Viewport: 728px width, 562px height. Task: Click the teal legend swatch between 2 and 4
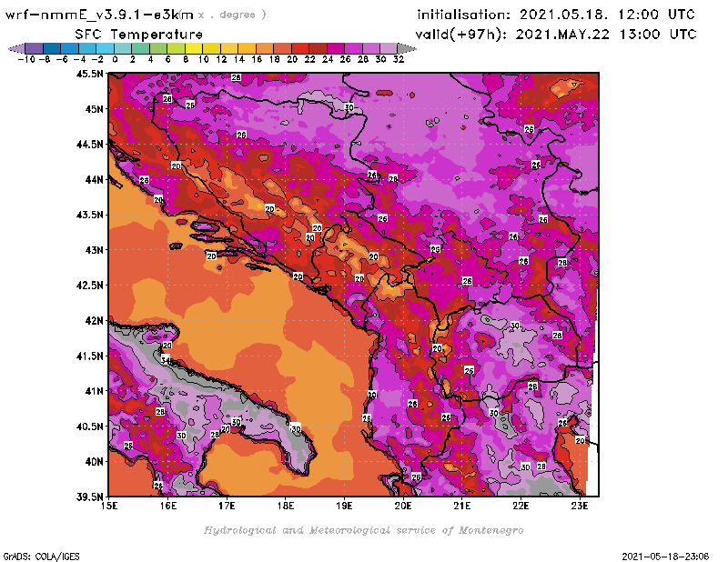pos(141,48)
